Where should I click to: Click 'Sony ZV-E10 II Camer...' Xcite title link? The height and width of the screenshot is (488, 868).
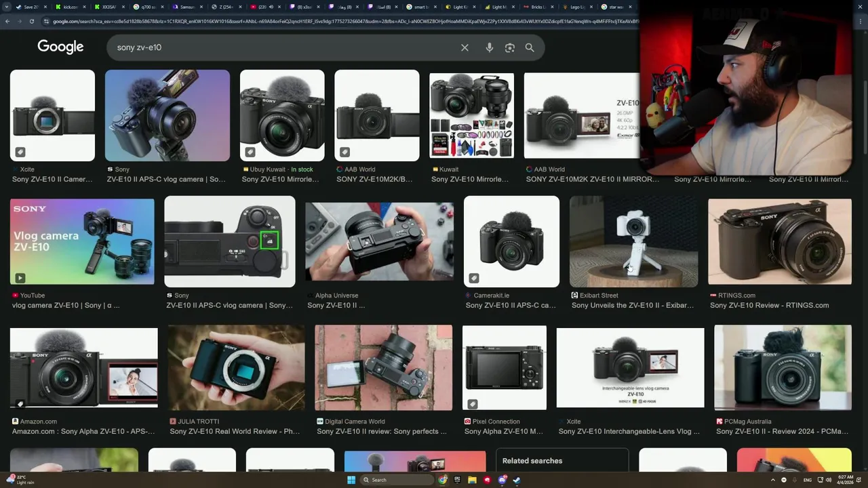52,180
